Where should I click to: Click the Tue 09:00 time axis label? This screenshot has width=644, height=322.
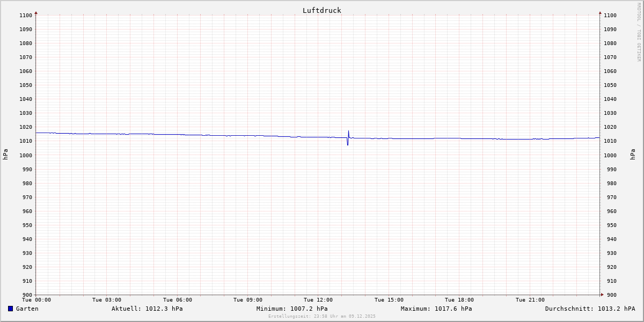pos(248,300)
